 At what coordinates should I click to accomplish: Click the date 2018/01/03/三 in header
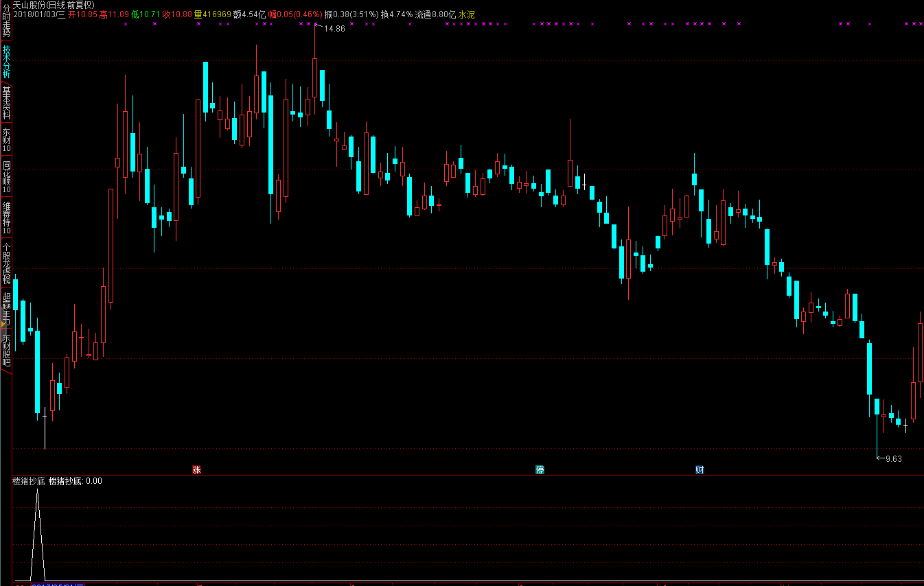[39, 14]
